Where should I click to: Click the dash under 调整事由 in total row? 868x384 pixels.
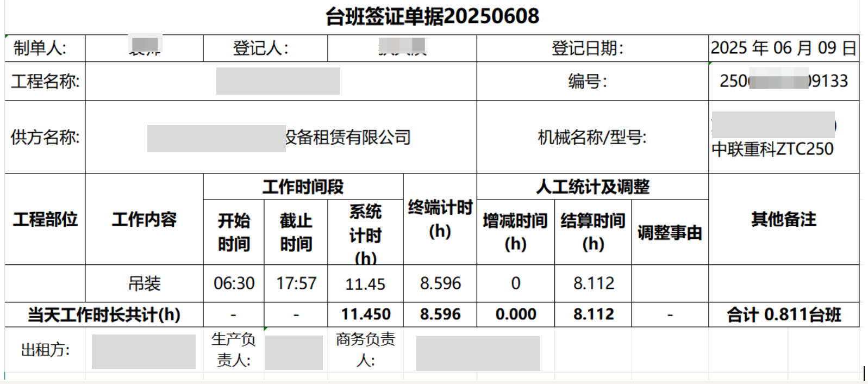click(670, 314)
